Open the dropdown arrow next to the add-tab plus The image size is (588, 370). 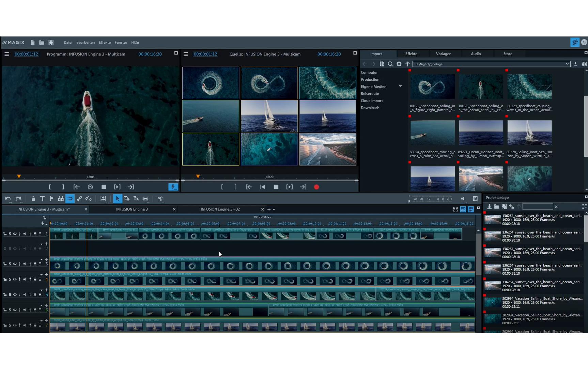click(x=274, y=210)
